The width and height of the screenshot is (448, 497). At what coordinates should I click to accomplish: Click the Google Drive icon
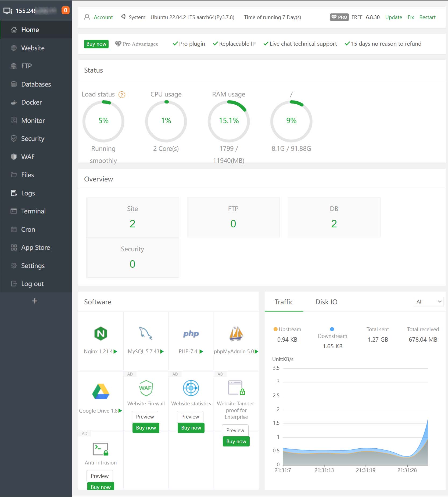(101, 392)
